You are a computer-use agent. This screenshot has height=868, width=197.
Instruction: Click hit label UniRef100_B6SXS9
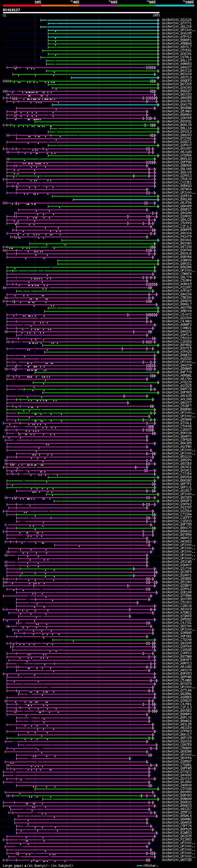177,74
